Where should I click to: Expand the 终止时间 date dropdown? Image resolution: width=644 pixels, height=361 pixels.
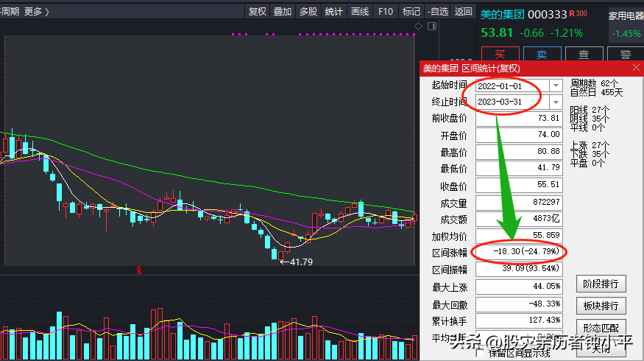tap(556, 102)
